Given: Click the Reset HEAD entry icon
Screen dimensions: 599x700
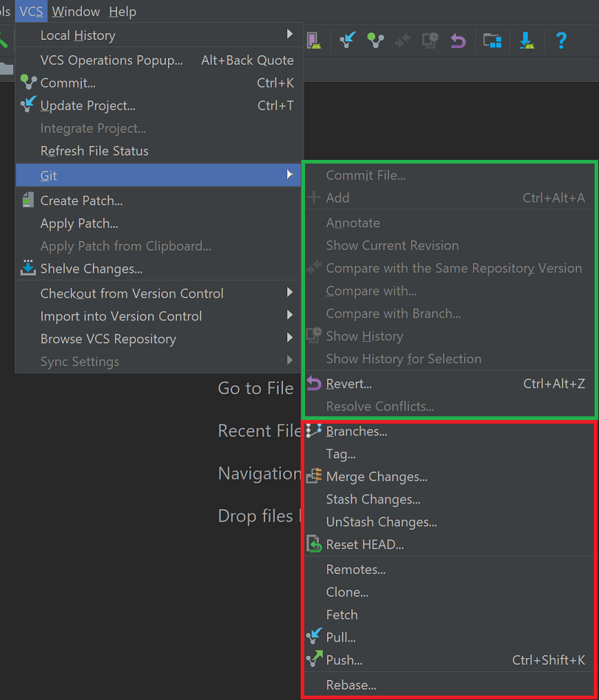Looking at the screenshot, I should point(314,544).
